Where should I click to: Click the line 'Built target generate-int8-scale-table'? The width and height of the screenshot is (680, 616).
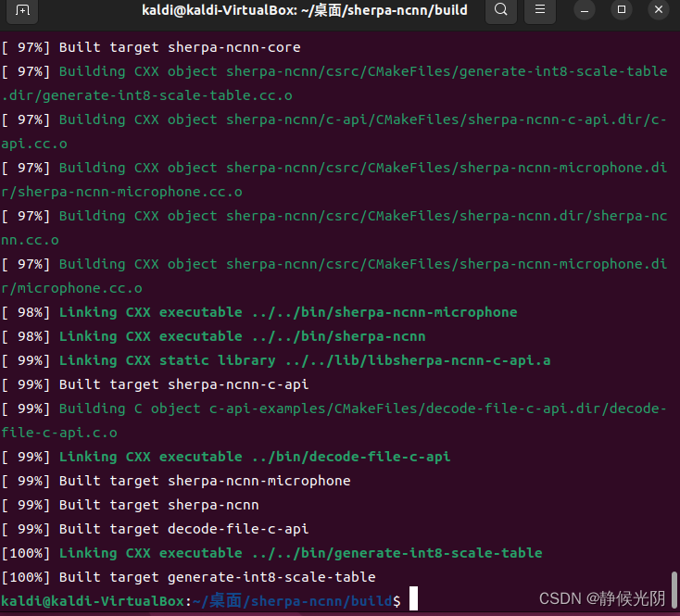[188, 577]
